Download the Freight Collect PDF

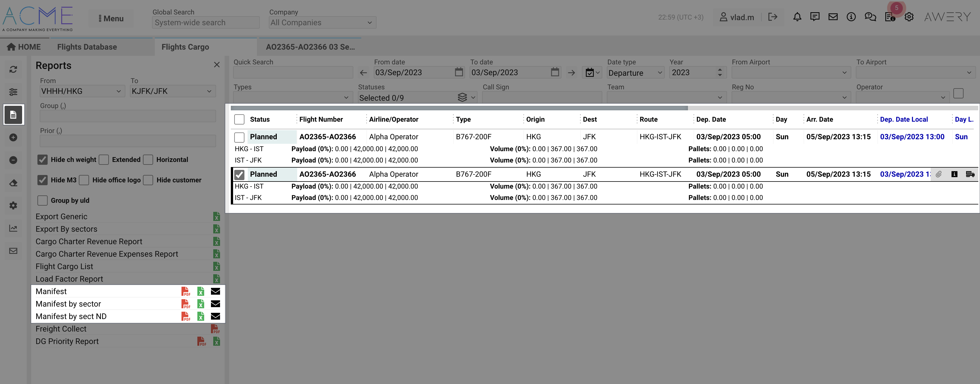215,329
